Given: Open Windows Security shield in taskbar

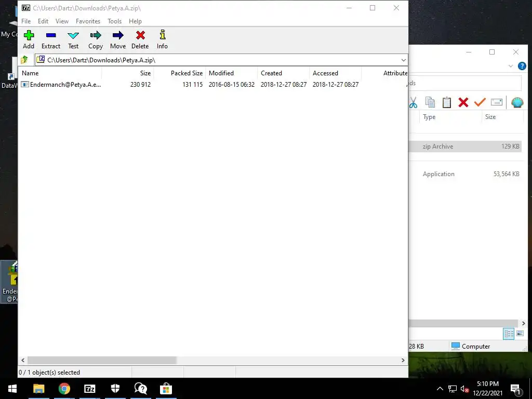Looking at the screenshot, I should (115, 389).
